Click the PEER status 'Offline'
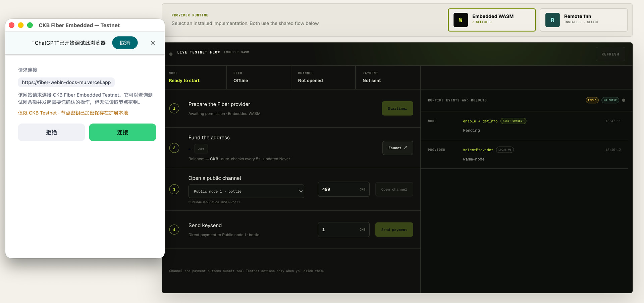 [241, 81]
